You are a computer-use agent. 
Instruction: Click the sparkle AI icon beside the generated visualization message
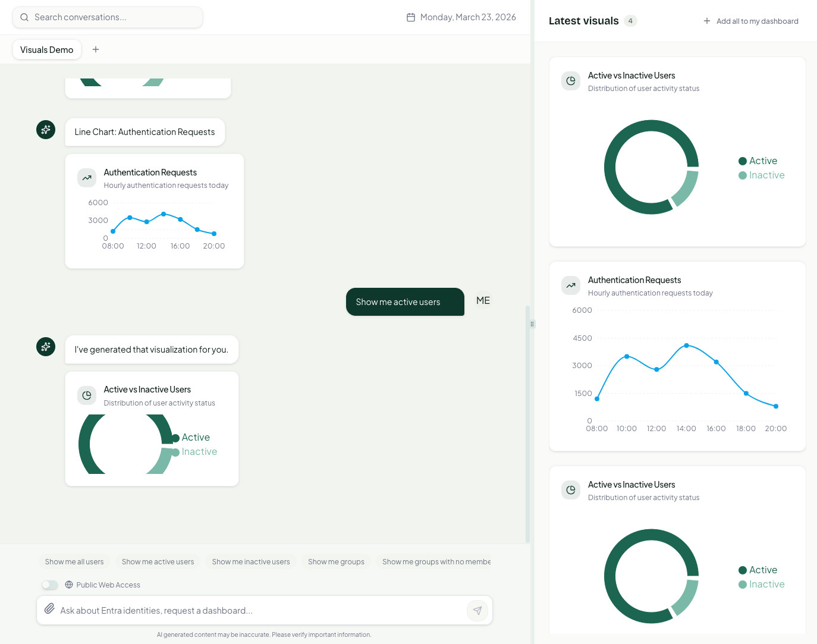[x=46, y=347]
